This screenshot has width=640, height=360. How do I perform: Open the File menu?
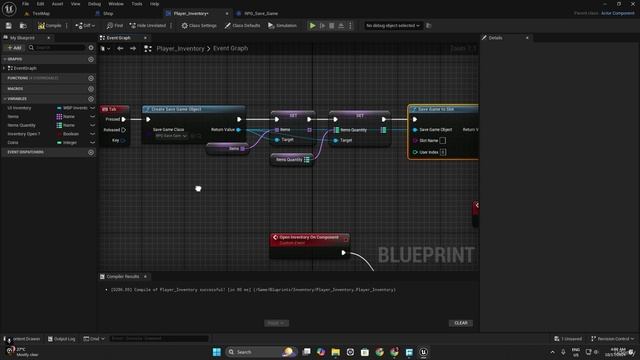coord(25,4)
